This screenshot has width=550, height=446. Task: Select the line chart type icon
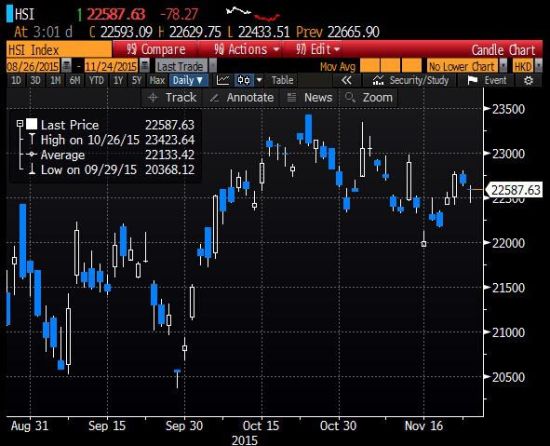(x=223, y=80)
